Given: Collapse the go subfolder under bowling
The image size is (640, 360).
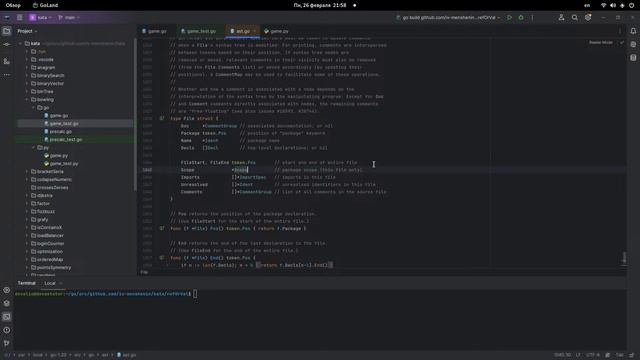Looking at the screenshot, I should pos(33,107).
